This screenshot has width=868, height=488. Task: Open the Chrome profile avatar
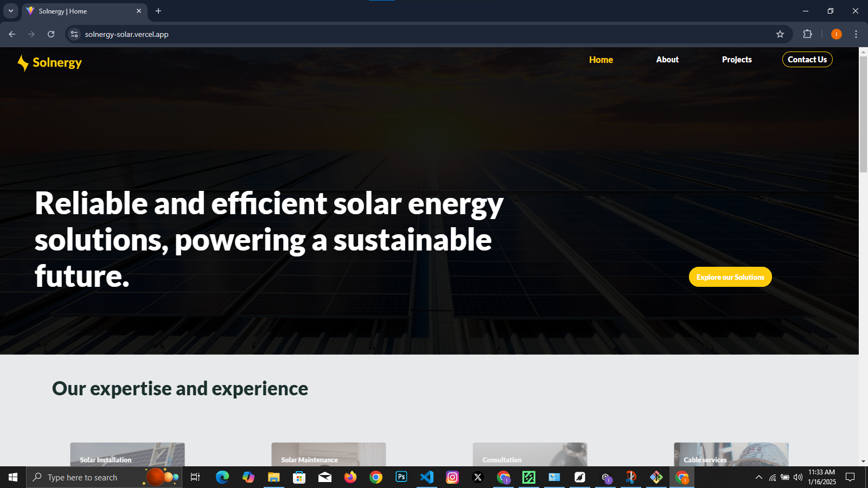coord(836,34)
